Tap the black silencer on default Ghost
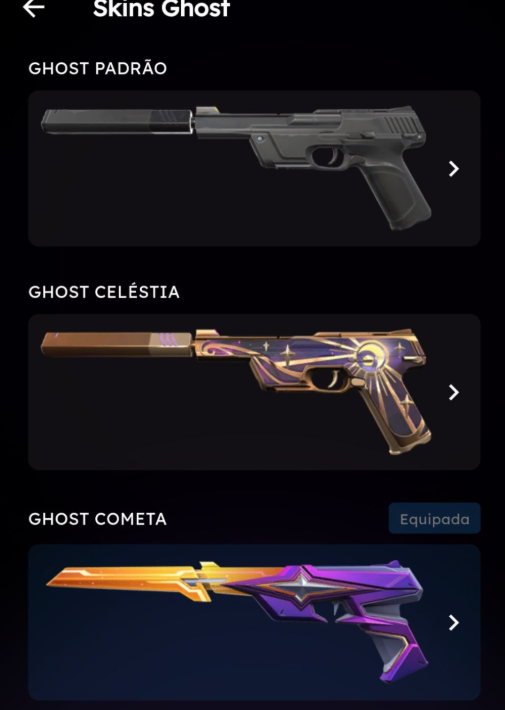 (117, 121)
